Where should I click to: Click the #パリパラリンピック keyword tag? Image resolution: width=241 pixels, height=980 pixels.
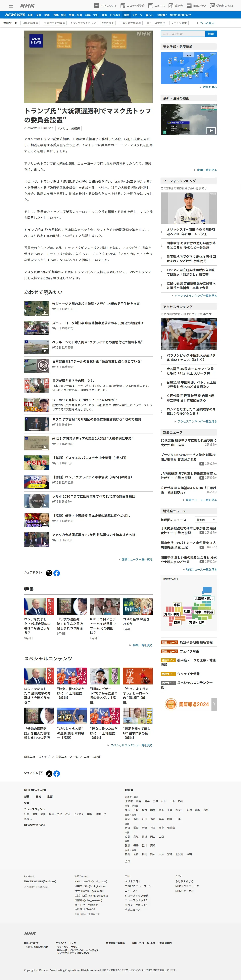83,23
